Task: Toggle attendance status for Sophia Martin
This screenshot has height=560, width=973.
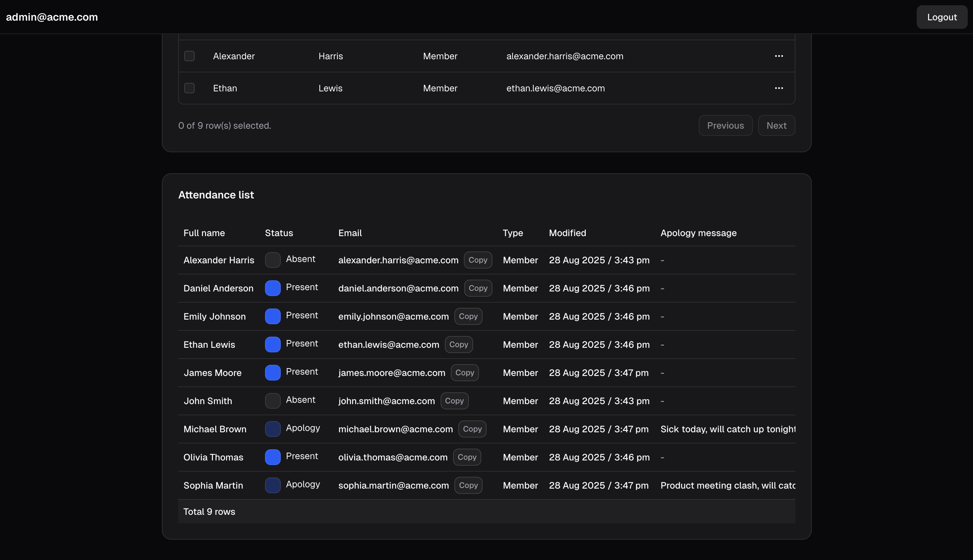Action: click(x=273, y=485)
